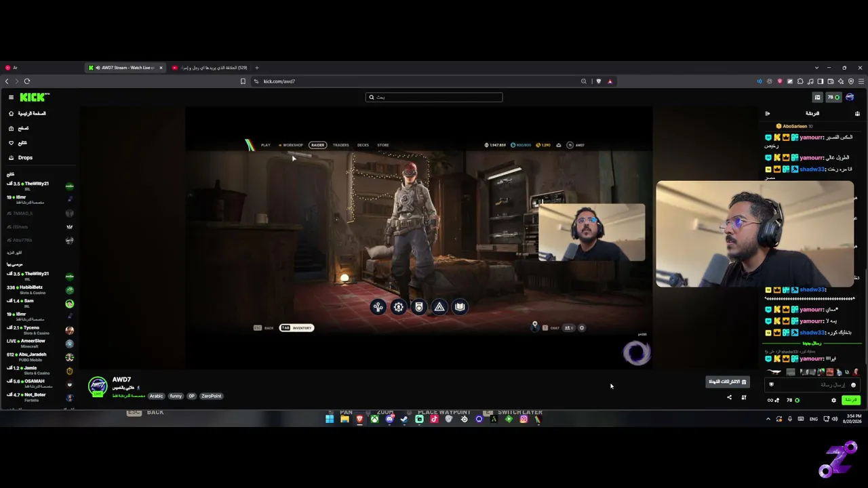Select the TRADERS tab in game menu

pos(340,145)
